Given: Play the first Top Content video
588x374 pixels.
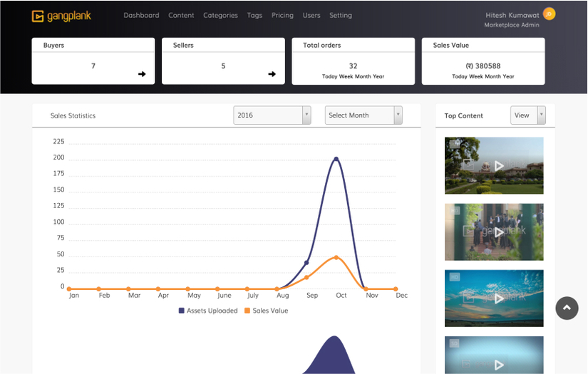Looking at the screenshot, I should [498, 165].
